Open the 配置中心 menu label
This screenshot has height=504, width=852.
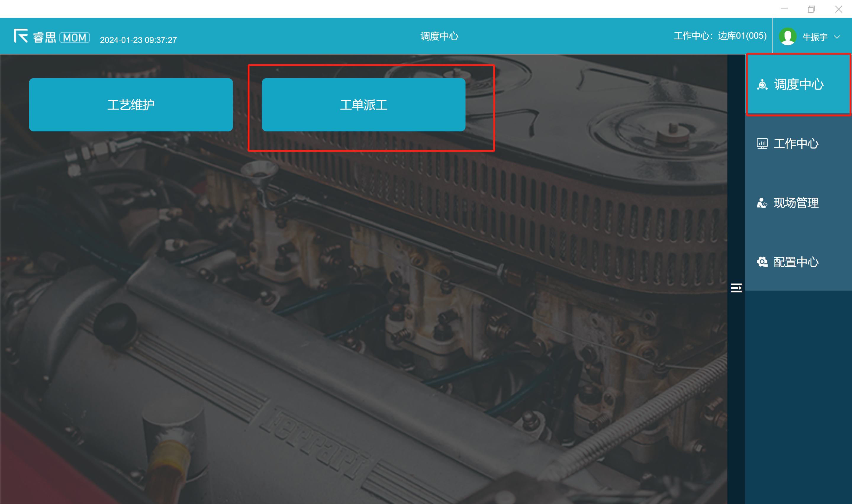pos(796,262)
